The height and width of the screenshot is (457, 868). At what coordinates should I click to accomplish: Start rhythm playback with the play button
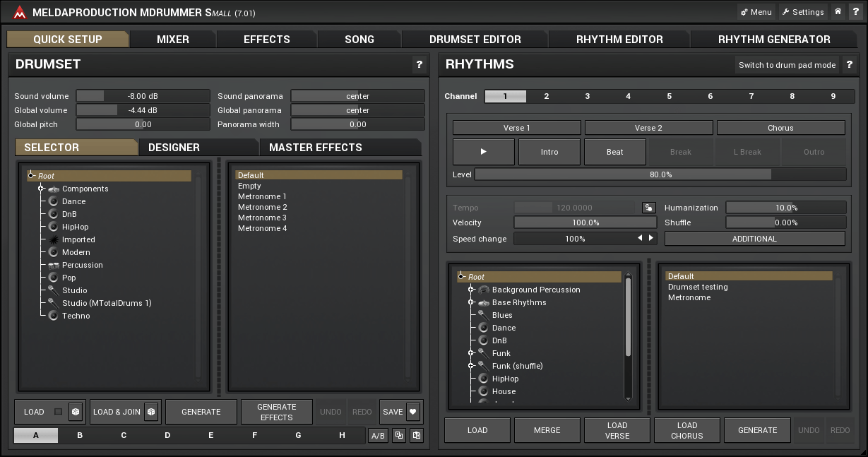483,152
